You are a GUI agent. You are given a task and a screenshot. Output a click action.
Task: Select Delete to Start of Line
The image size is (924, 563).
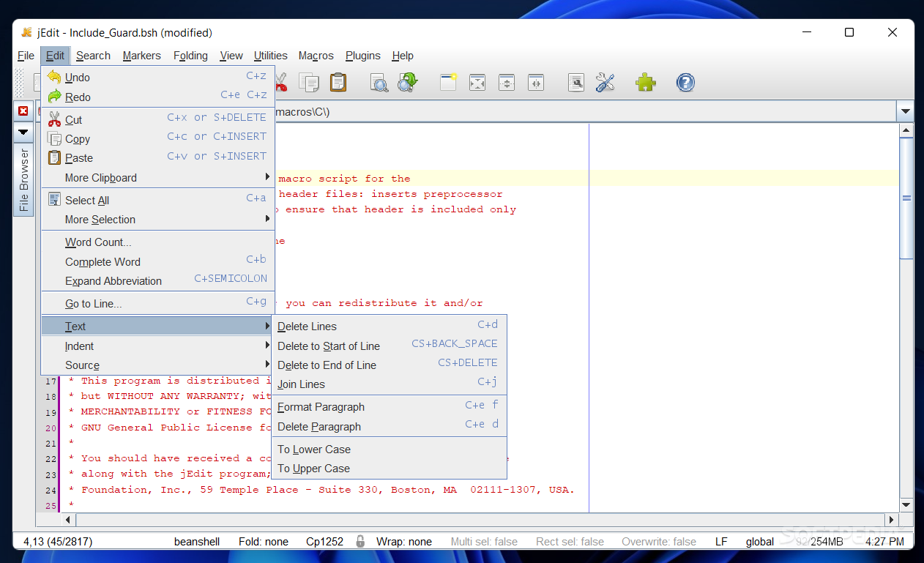coord(389,346)
